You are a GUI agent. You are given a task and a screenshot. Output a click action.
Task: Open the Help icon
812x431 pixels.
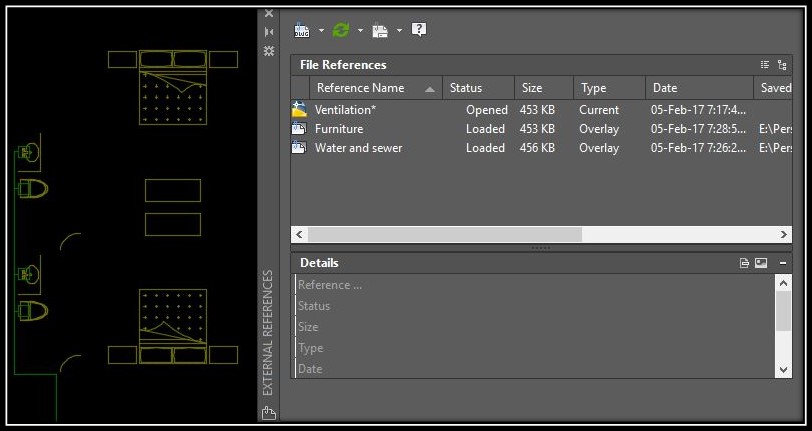[x=418, y=30]
